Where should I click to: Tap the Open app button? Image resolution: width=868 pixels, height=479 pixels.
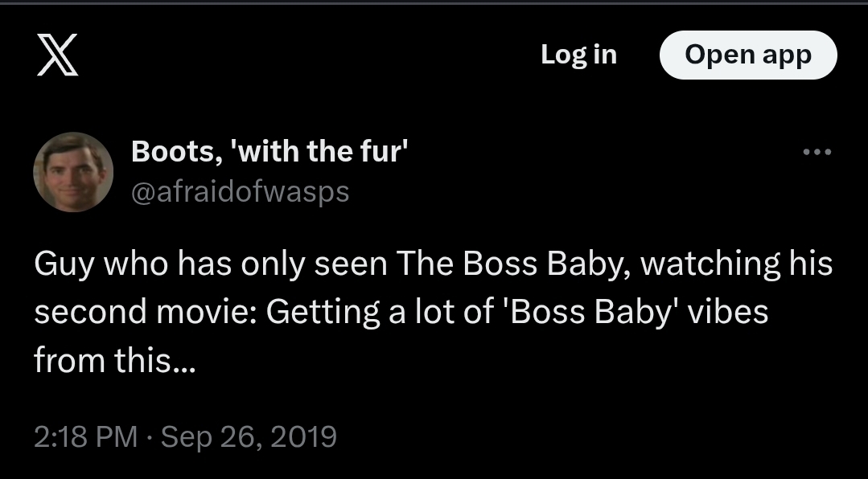[748, 55]
